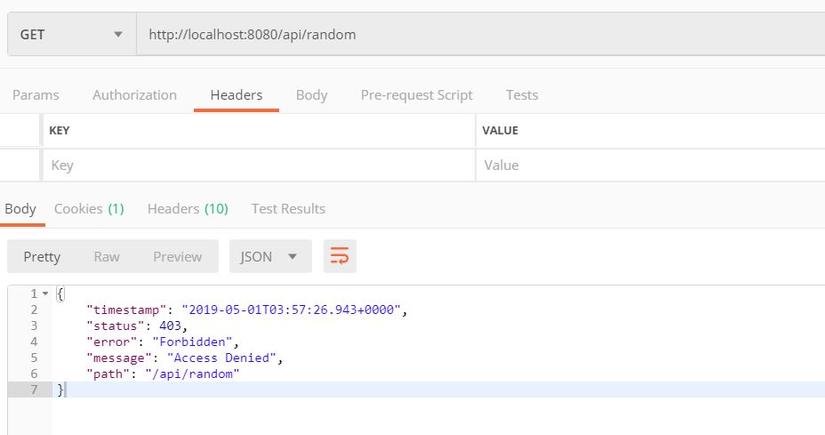Image resolution: width=825 pixels, height=435 pixels.
Task: View the response Headers (10) tab
Action: [187, 209]
